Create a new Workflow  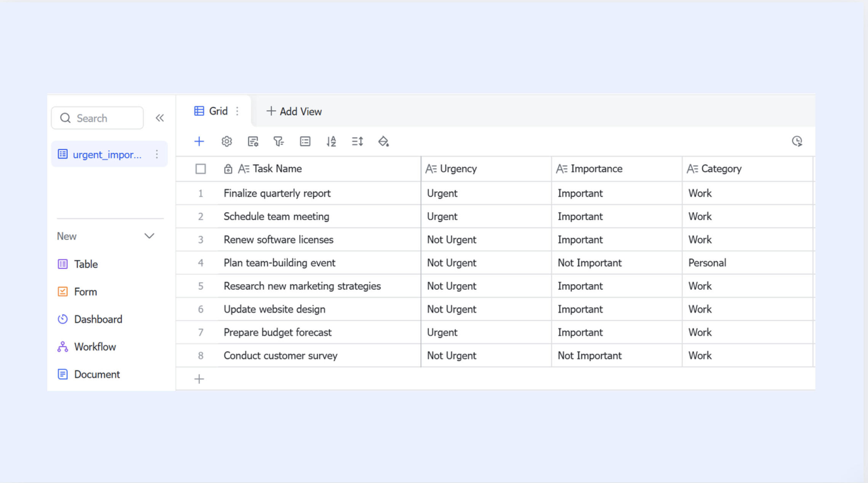point(86,347)
